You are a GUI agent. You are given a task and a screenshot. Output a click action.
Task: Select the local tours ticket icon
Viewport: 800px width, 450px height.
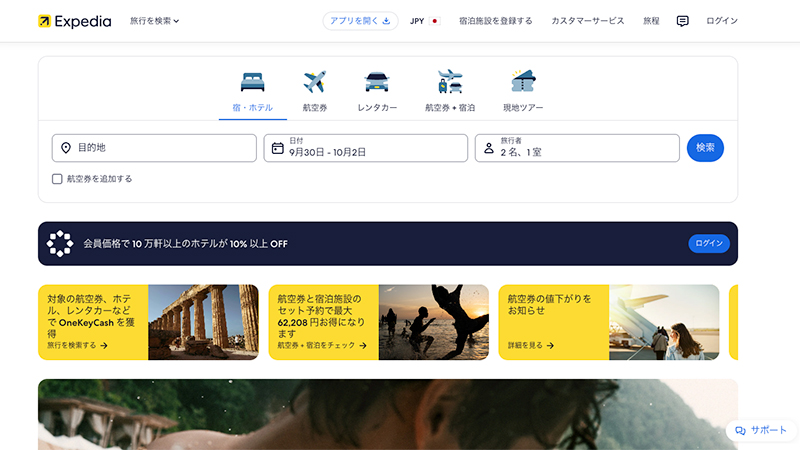pyautogui.click(x=522, y=82)
